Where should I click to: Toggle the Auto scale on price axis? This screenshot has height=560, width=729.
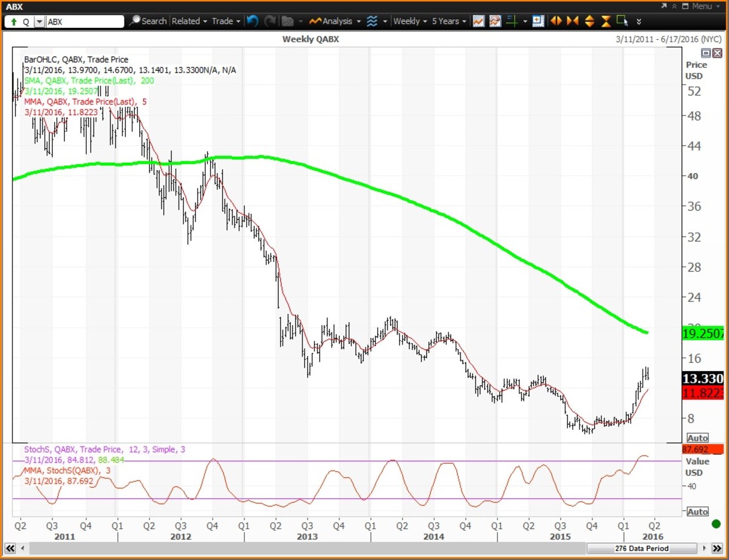(697, 438)
